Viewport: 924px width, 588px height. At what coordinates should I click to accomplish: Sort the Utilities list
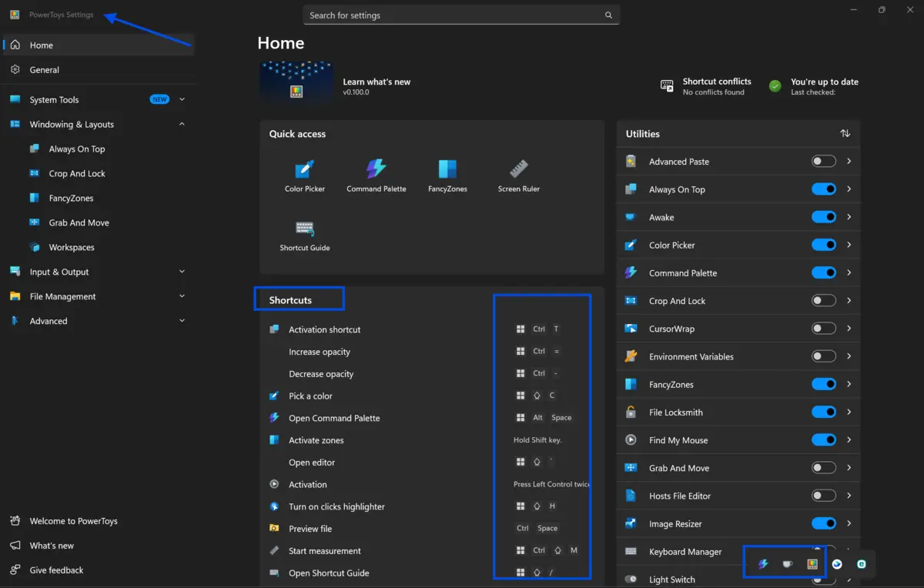pyautogui.click(x=845, y=134)
